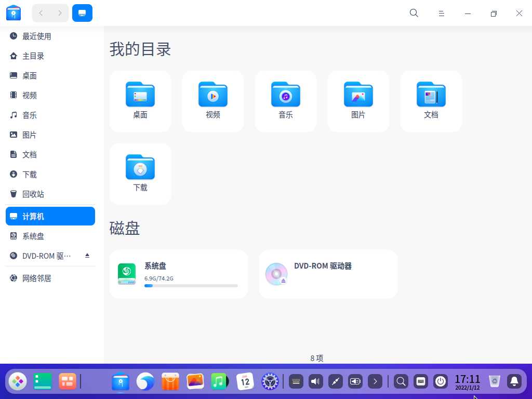Click the 8 项 status text
This screenshot has width=532, height=399.
(x=317, y=358)
